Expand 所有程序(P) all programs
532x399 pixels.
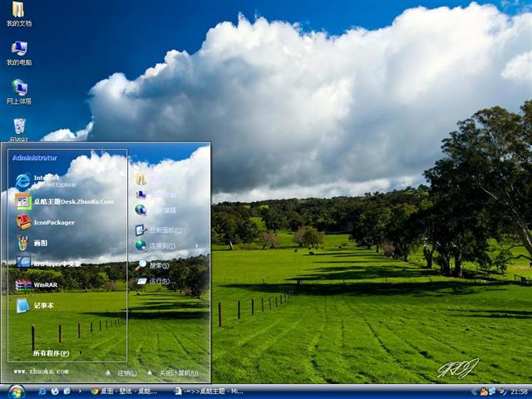click(52, 353)
